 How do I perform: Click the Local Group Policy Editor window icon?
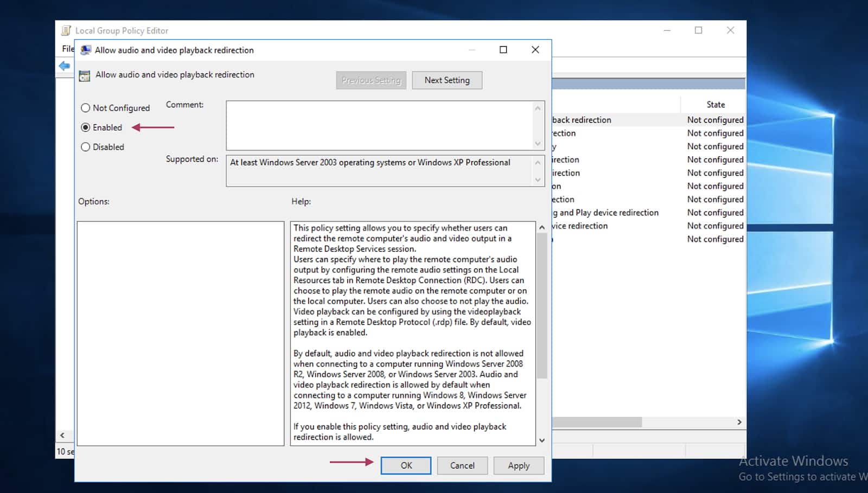tap(66, 30)
